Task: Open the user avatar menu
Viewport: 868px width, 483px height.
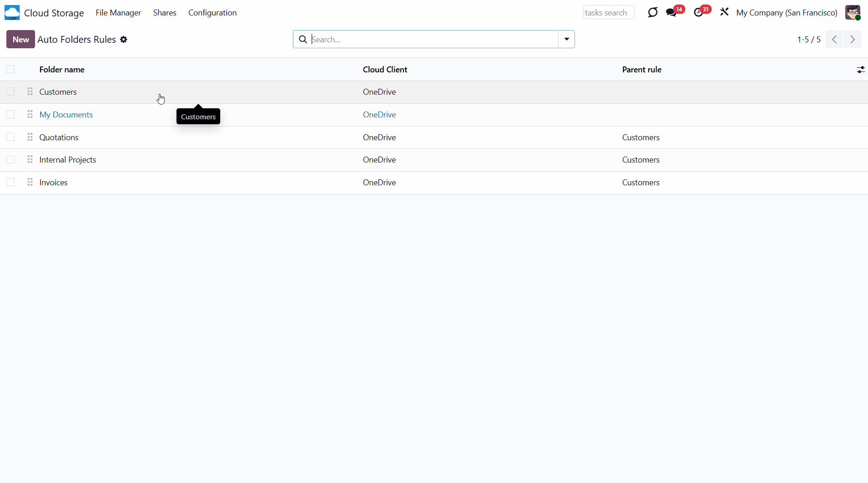Action: coord(853,13)
